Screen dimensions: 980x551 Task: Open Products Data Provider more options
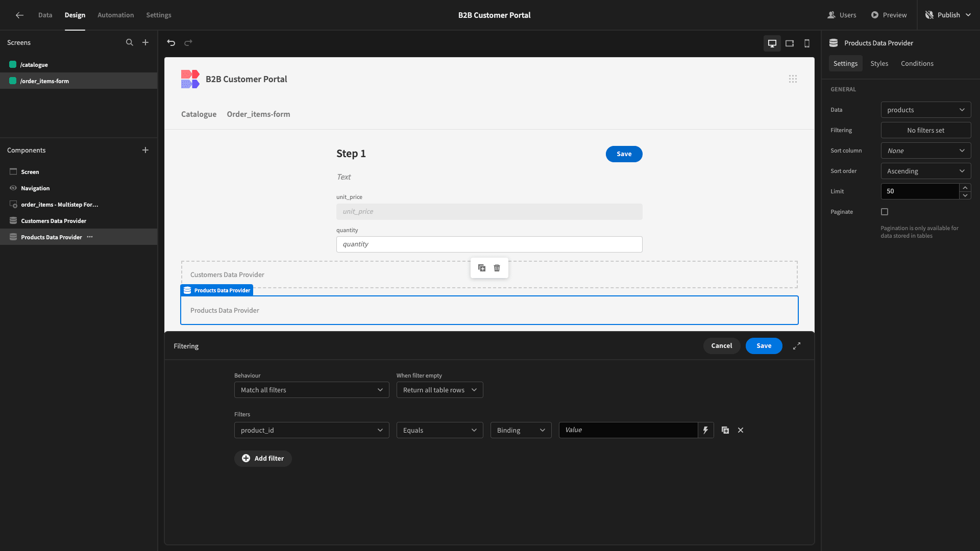tap(90, 237)
